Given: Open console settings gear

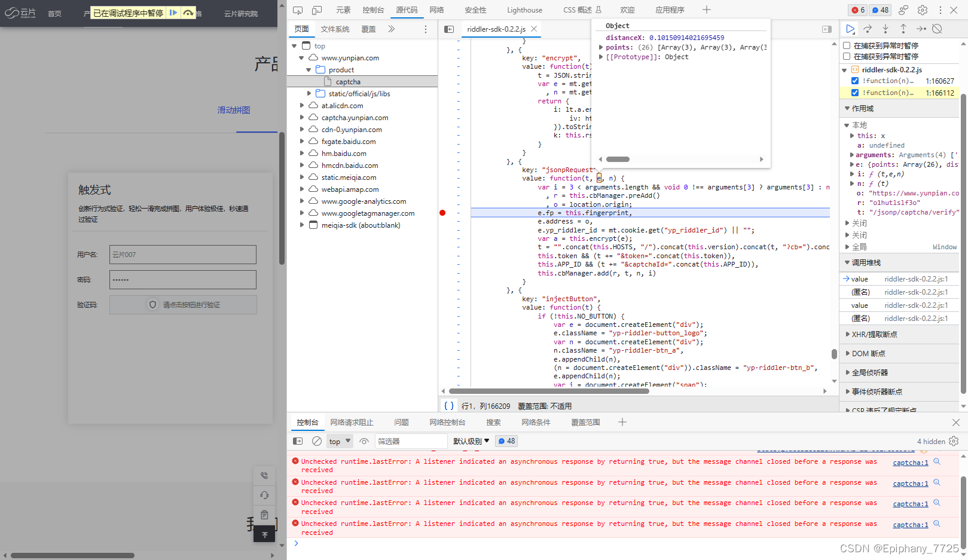Looking at the screenshot, I should point(954,441).
